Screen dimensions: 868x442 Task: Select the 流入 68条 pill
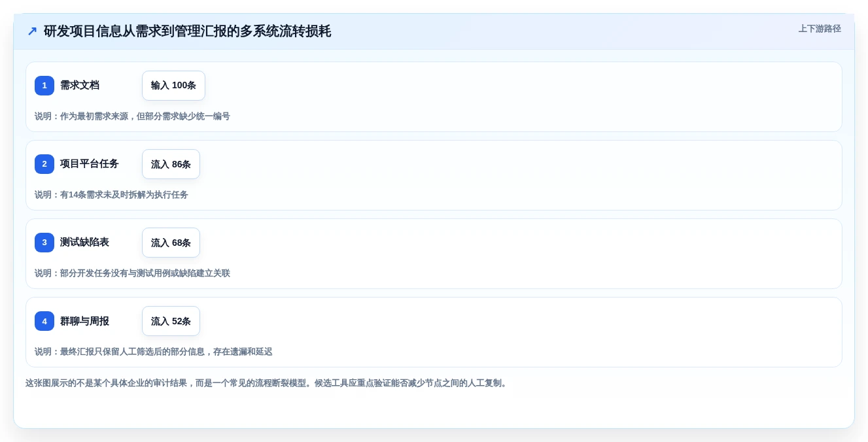point(171,243)
